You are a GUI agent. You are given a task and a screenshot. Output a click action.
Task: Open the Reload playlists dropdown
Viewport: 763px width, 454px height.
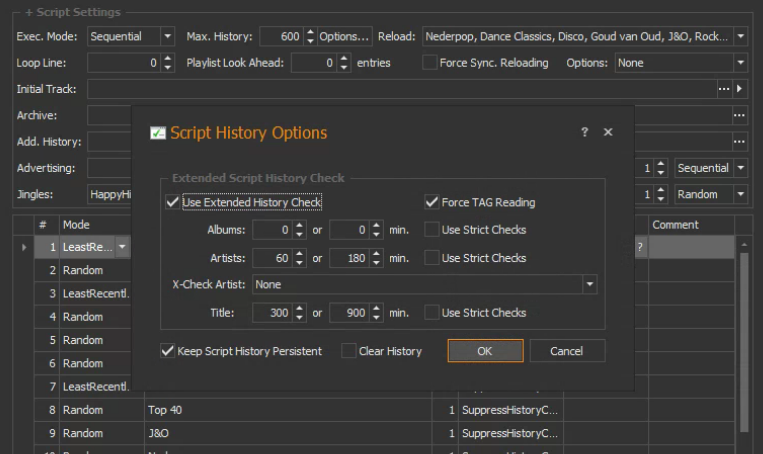740,36
